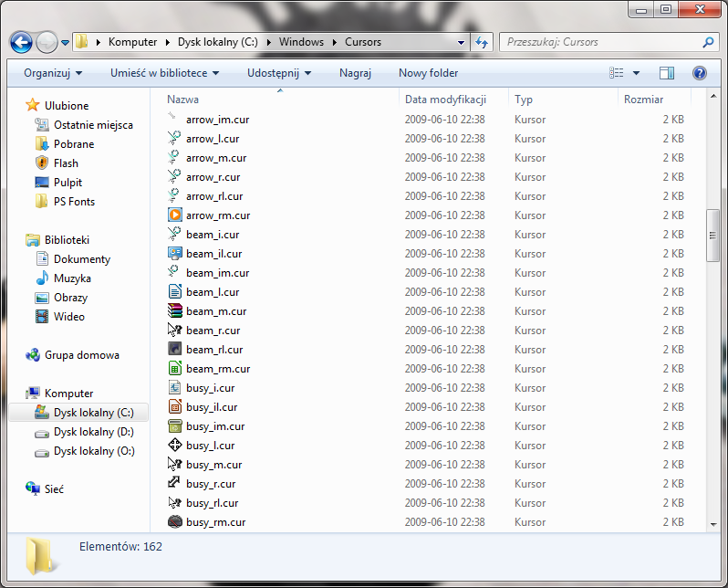Click the change view icon
The height and width of the screenshot is (588, 728).
click(x=616, y=73)
